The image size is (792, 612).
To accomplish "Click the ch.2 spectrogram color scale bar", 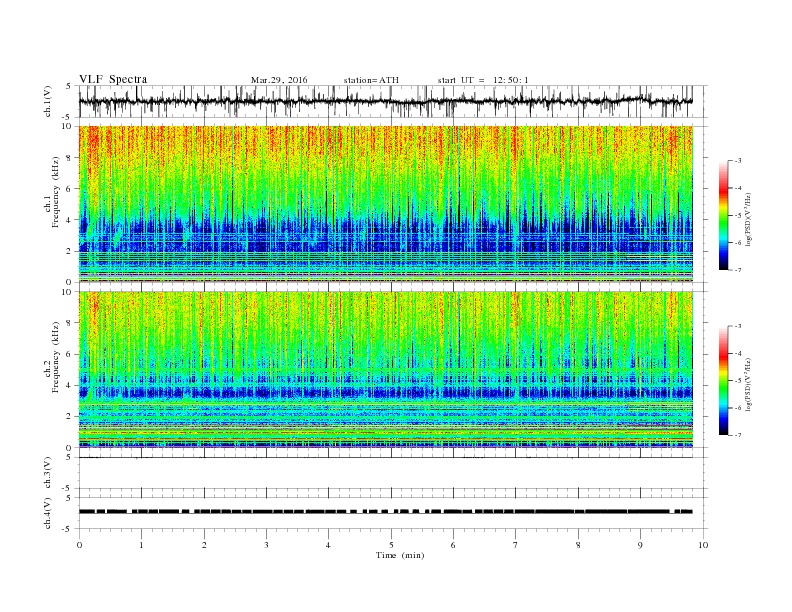I will [x=723, y=380].
